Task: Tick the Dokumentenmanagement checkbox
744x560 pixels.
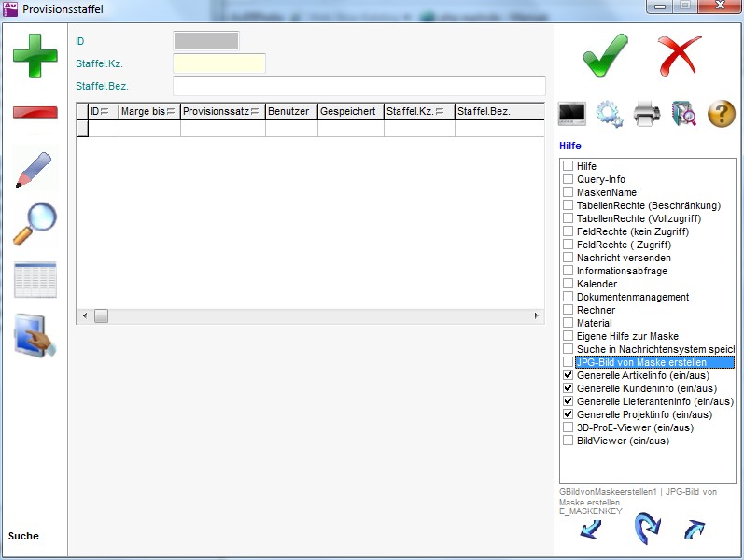Action: [568, 297]
